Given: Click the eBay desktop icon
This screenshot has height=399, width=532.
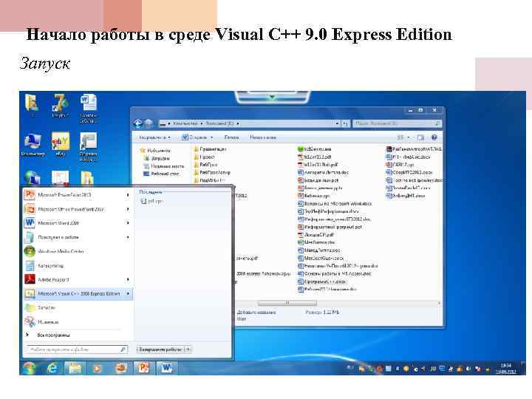Looking at the screenshot, I should 61,145.
